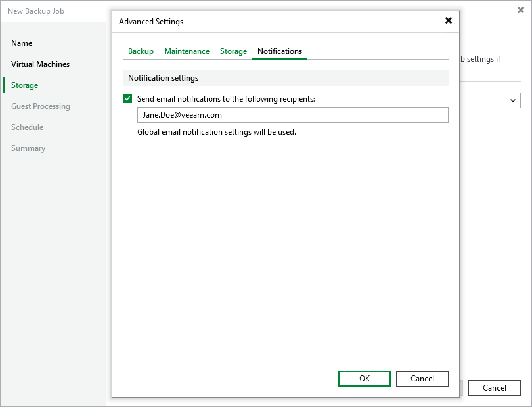The image size is (532, 407).
Task: Uncheck Send email notifications checkbox
Action: [127, 99]
